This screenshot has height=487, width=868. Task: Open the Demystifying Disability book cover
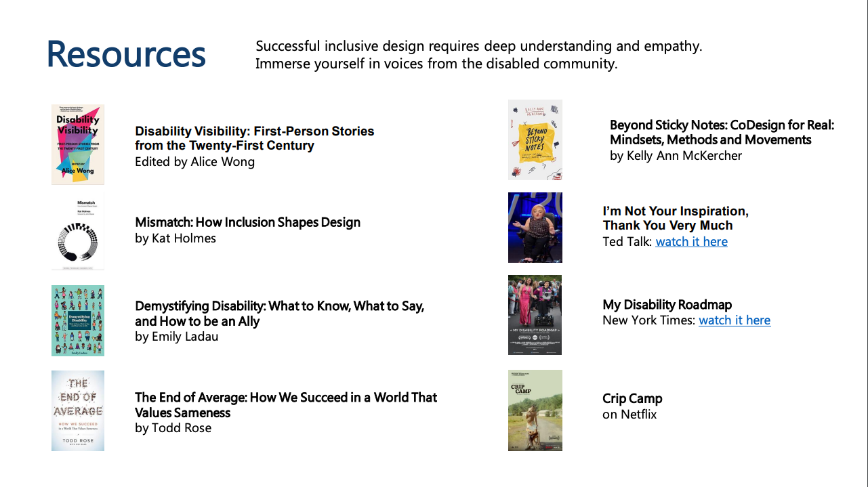click(x=78, y=320)
